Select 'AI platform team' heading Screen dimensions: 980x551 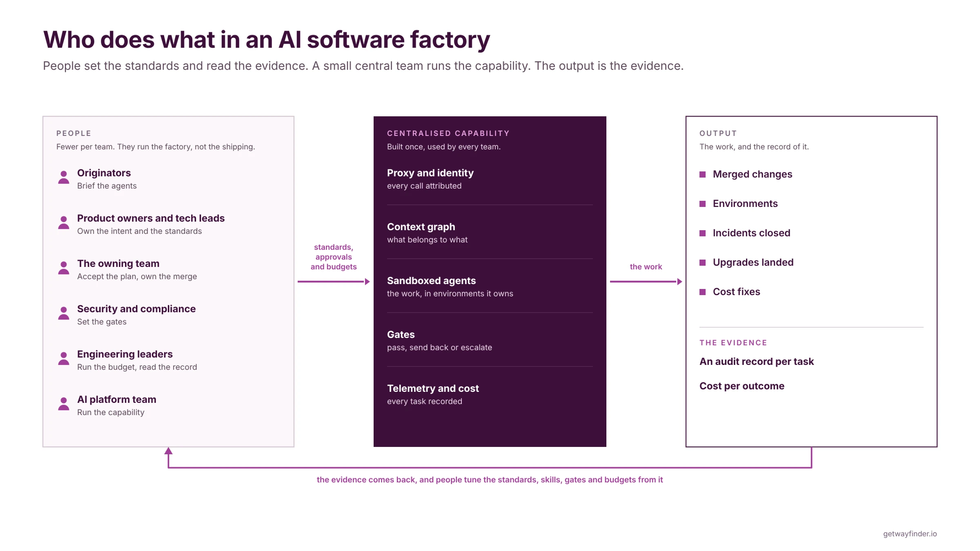(117, 400)
